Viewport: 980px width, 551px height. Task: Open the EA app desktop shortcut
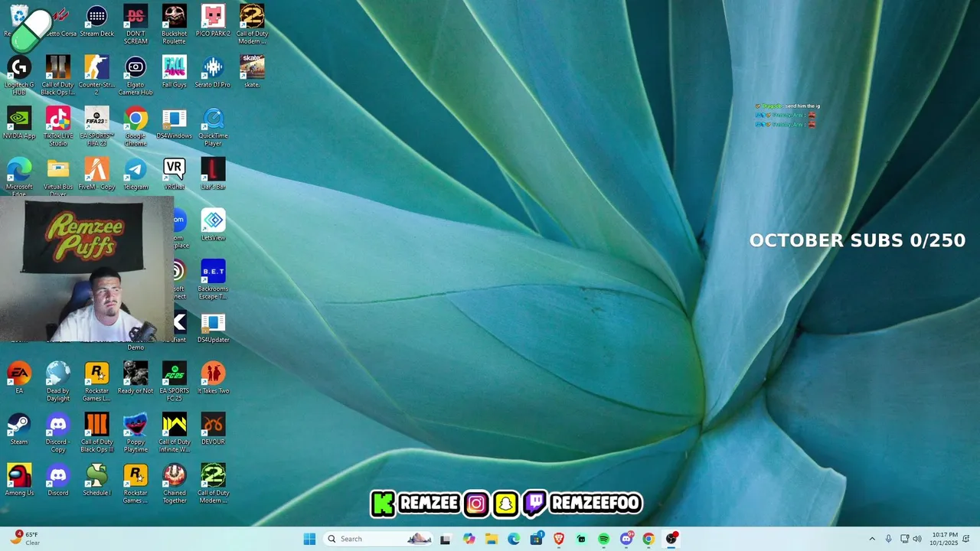(x=19, y=378)
